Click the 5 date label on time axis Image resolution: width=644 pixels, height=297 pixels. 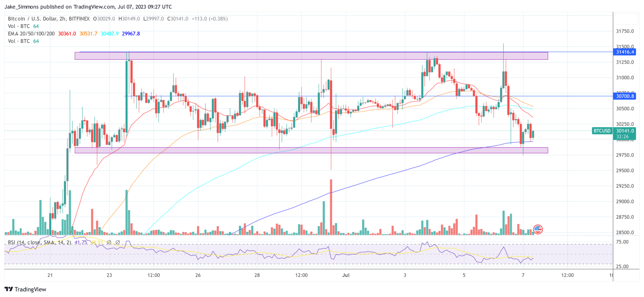464,275
